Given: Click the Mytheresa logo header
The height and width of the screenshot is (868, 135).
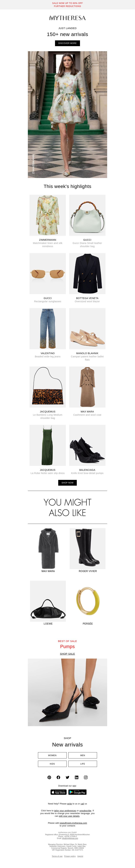Looking at the screenshot, I should tap(67, 18).
